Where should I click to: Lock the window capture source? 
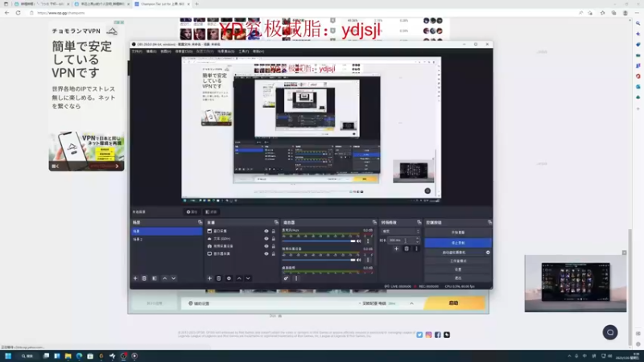274,231
